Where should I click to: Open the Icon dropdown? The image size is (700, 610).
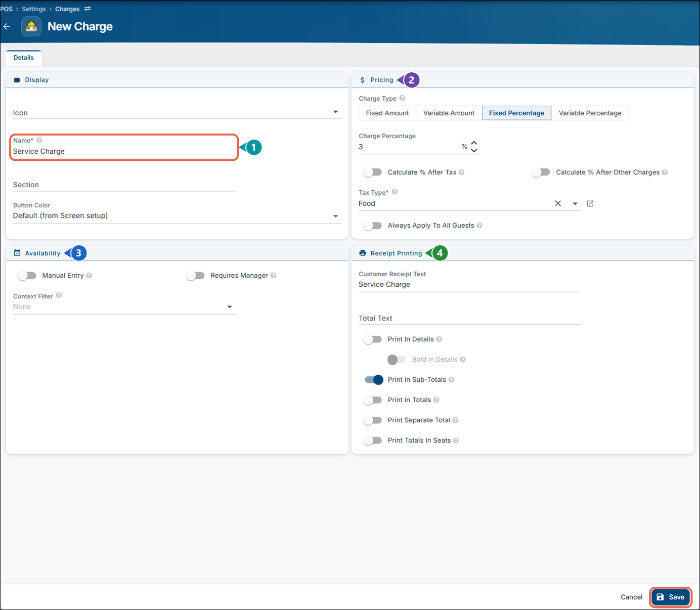(177, 112)
